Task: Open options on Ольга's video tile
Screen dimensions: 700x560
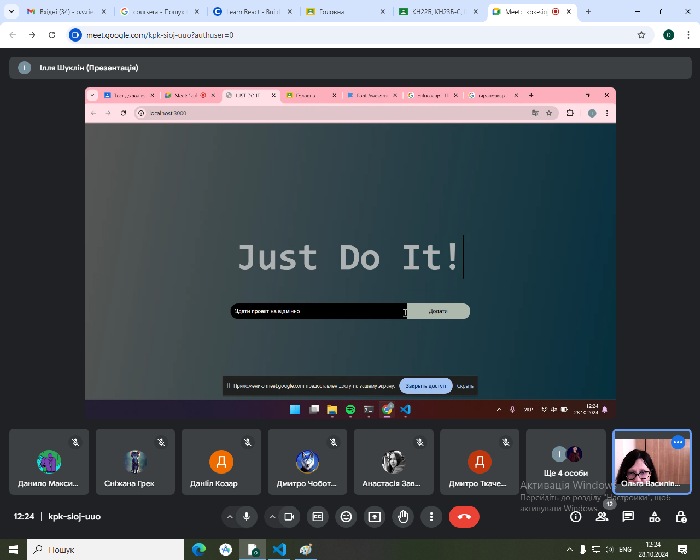Action: pyautogui.click(x=678, y=442)
